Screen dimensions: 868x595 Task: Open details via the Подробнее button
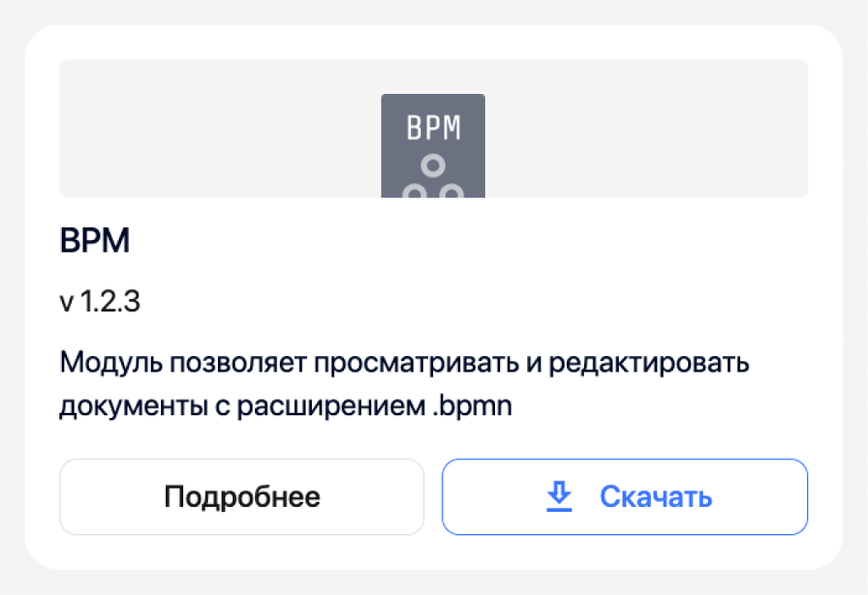(242, 497)
